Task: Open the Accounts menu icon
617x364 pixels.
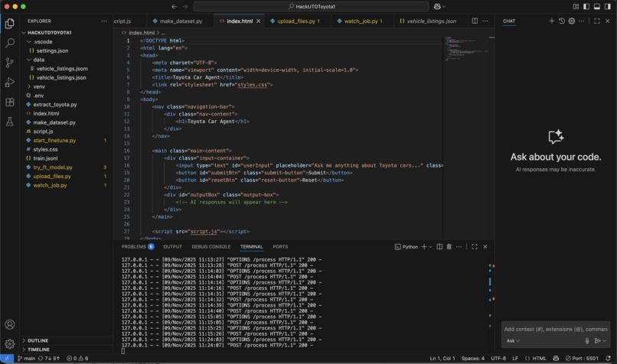Action: 10,324
